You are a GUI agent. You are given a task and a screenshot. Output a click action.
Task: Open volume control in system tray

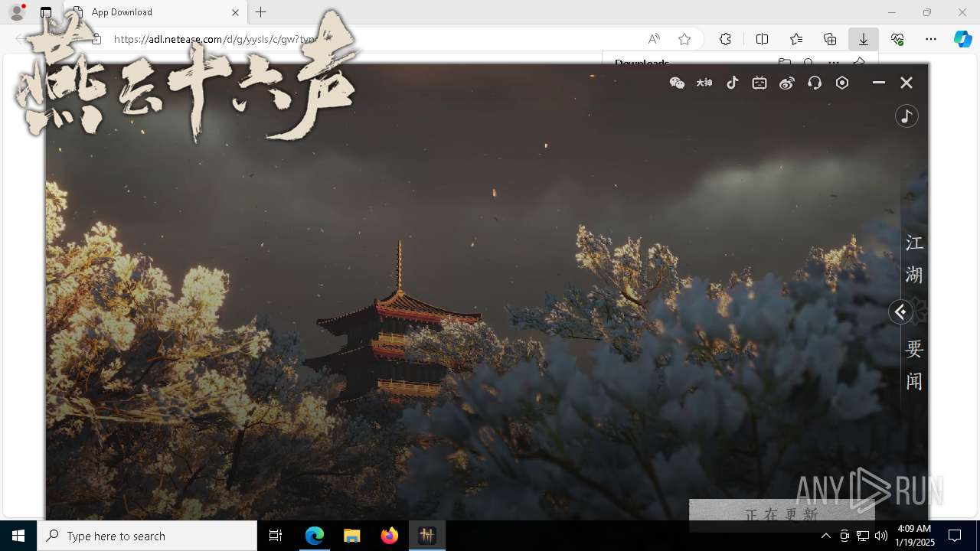[881, 536]
